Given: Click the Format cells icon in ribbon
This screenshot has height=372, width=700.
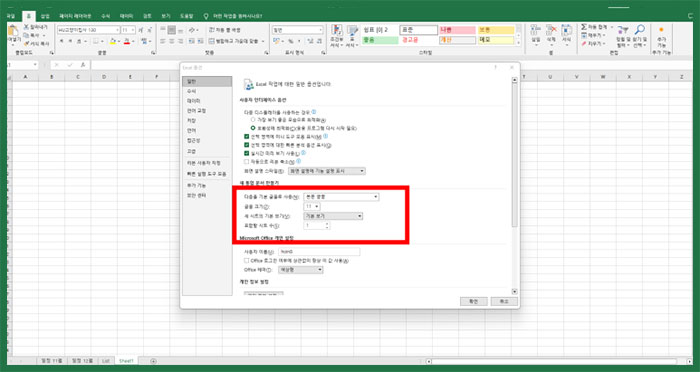Looking at the screenshot, I should (x=567, y=30).
